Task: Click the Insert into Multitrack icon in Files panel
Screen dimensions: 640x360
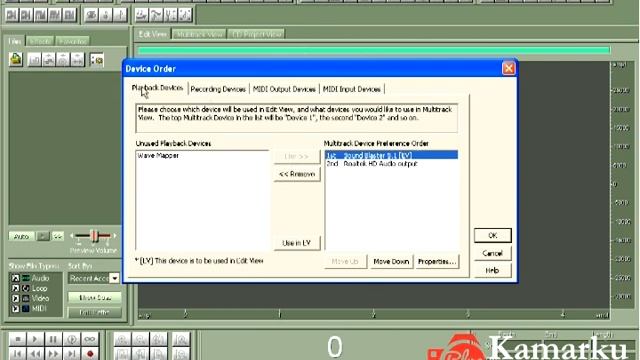Action: 49,60
